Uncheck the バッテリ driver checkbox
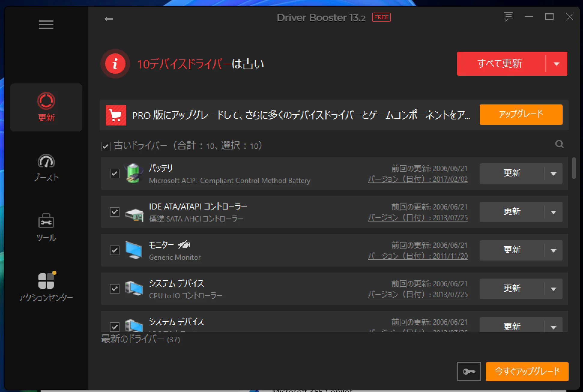Image resolution: width=583 pixels, height=392 pixels. (x=114, y=173)
